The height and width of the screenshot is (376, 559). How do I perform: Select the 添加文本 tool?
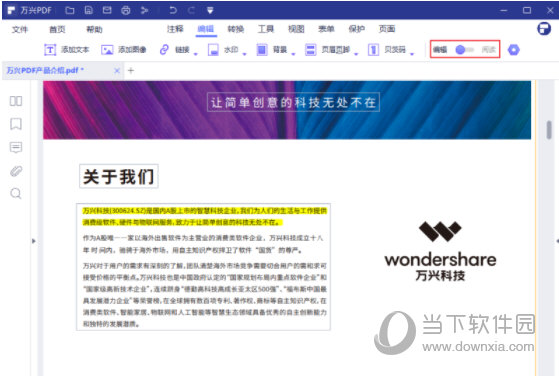(67, 50)
